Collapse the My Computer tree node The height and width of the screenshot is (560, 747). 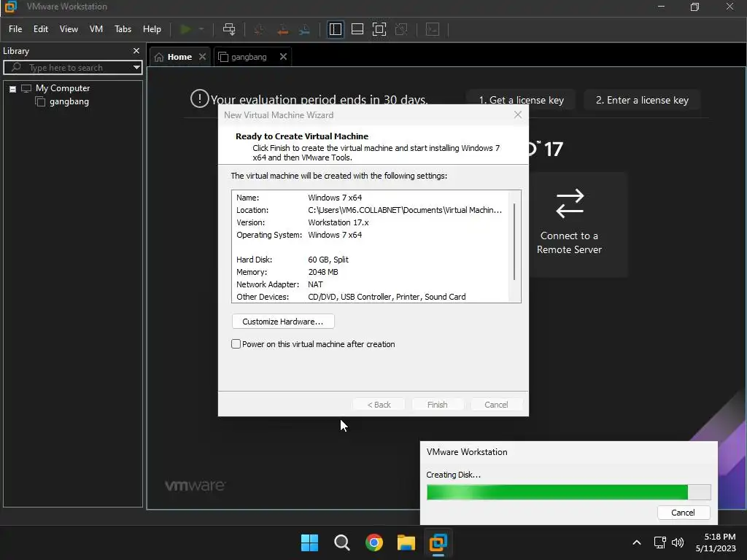pos(13,89)
